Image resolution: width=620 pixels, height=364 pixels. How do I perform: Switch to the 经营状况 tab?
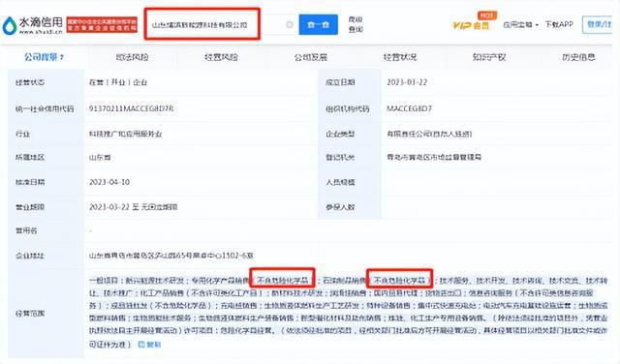(400, 57)
